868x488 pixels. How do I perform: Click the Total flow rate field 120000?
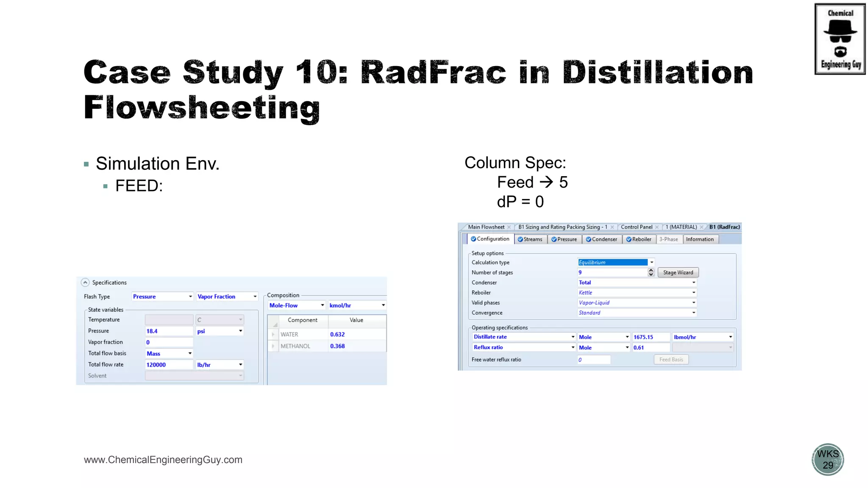169,365
